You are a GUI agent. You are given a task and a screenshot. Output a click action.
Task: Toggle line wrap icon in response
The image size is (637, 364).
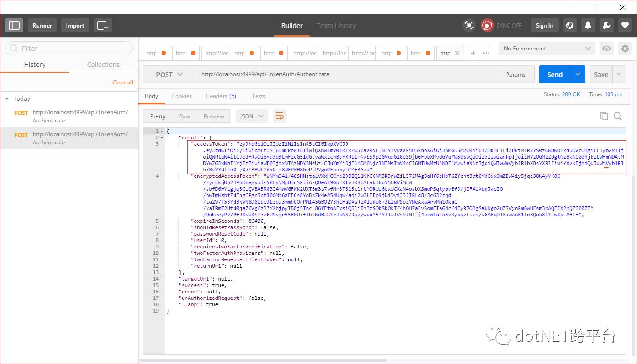[279, 116]
